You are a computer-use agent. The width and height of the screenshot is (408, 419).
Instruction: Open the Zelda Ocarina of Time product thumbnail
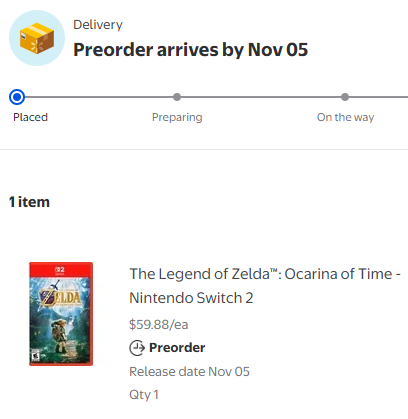pyautogui.click(x=61, y=314)
